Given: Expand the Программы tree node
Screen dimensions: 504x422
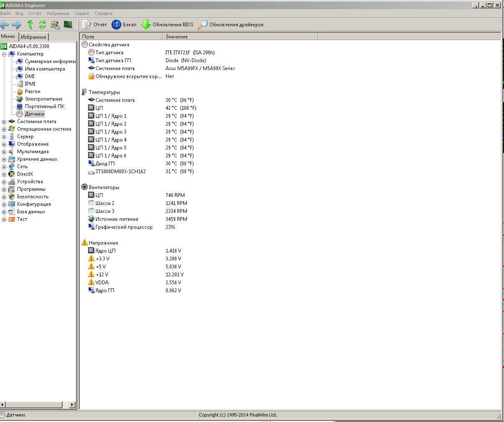Looking at the screenshot, I should pyautogui.click(x=4, y=190).
